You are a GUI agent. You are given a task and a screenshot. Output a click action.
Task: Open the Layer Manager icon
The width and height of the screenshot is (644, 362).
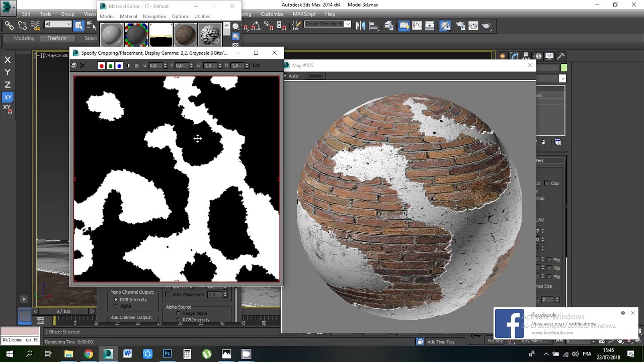pos(389,26)
